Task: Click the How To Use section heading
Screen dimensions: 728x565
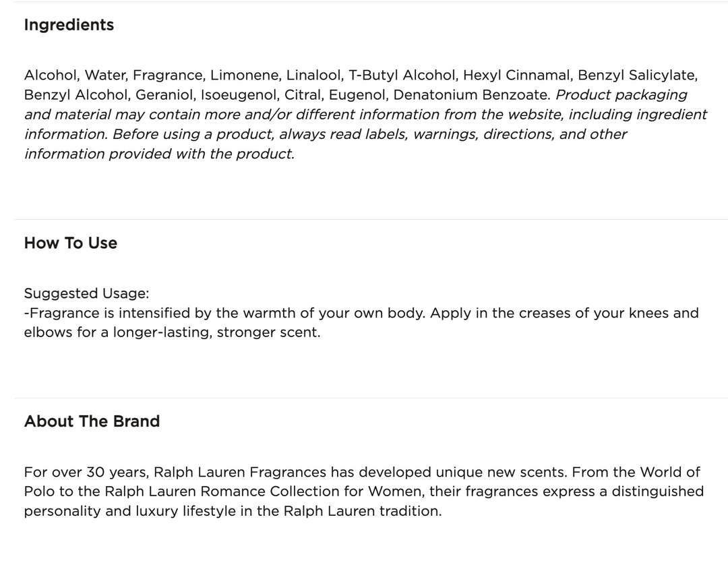Action: pyautogui.click(x=70, y=243)
